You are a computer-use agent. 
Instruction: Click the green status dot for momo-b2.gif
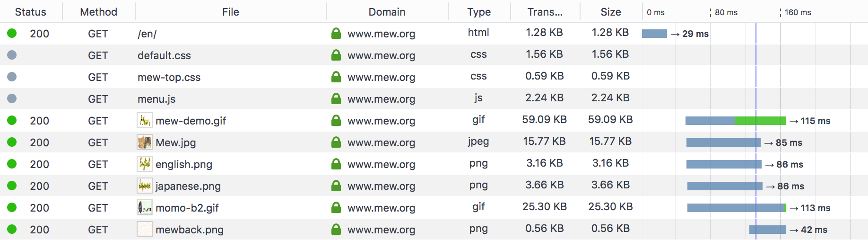[x=12, y=207]
